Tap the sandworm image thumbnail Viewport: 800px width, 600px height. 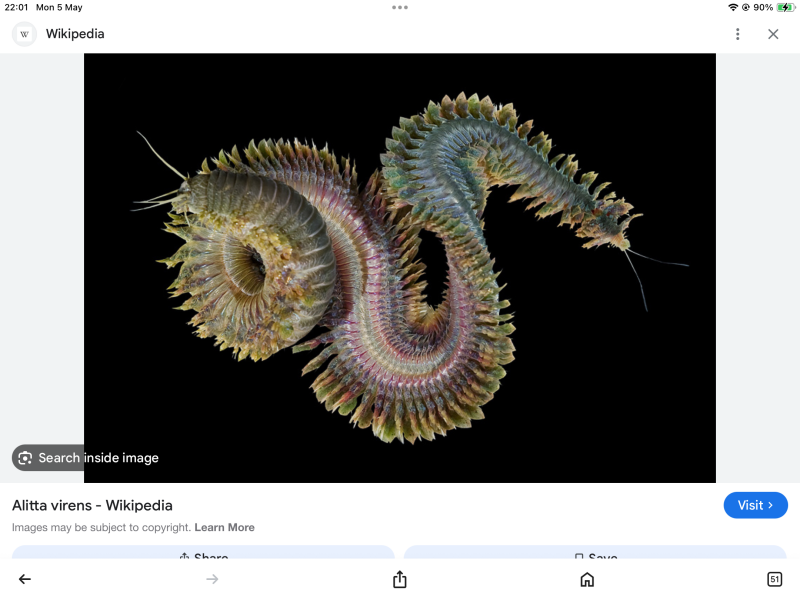399,268
